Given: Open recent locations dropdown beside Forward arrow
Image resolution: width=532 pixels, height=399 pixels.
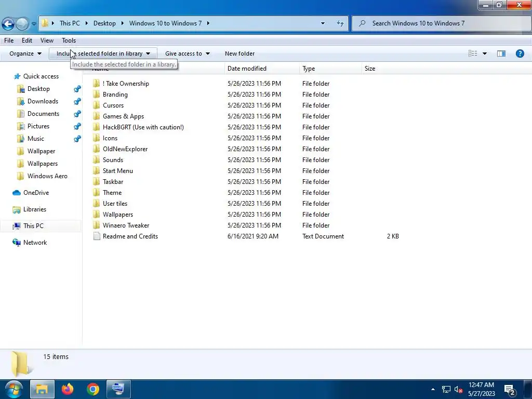Looking at the screenshot, I should coord(34,24).
